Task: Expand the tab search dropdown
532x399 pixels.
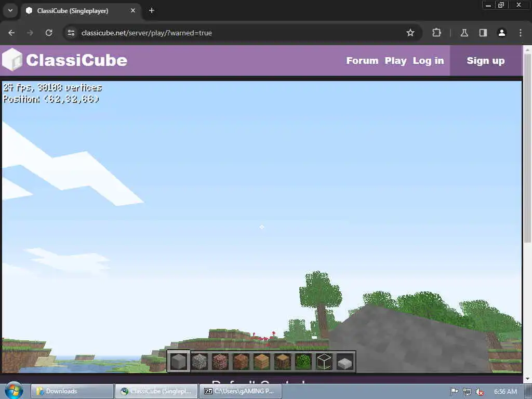Action: 10,10
